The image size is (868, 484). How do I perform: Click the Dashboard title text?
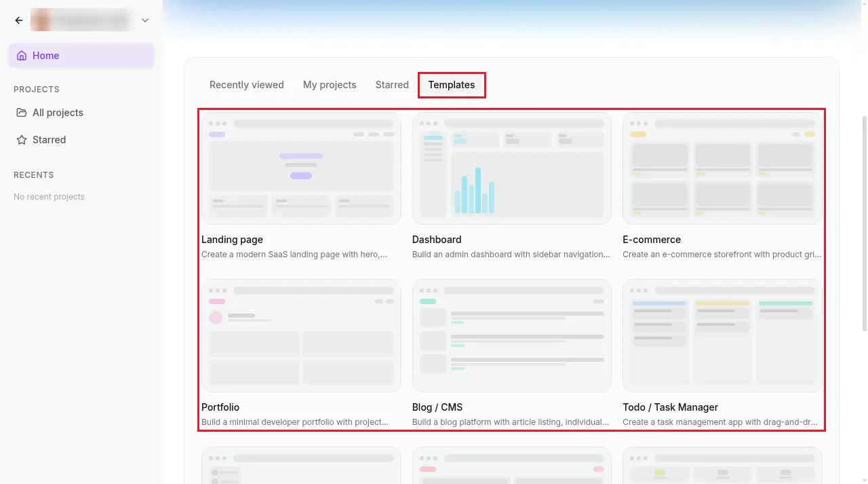pyautogui.click(x=437, y=240)
